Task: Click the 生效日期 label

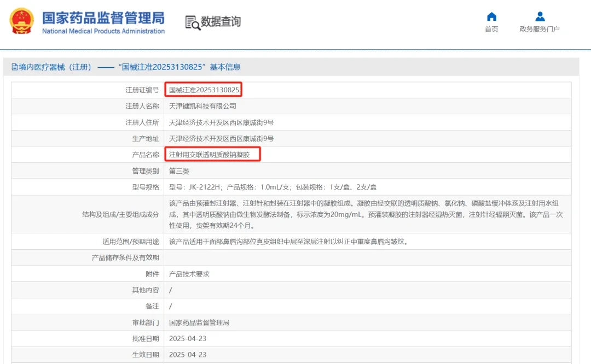Action: 146,355
